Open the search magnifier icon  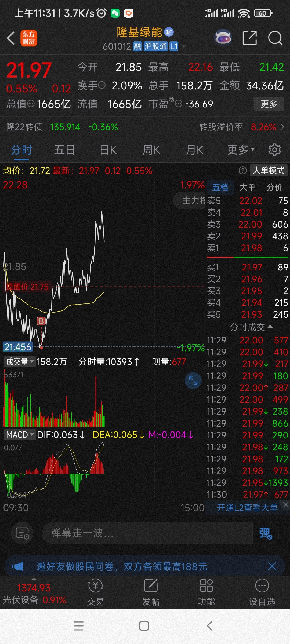(x=275, y=38)
